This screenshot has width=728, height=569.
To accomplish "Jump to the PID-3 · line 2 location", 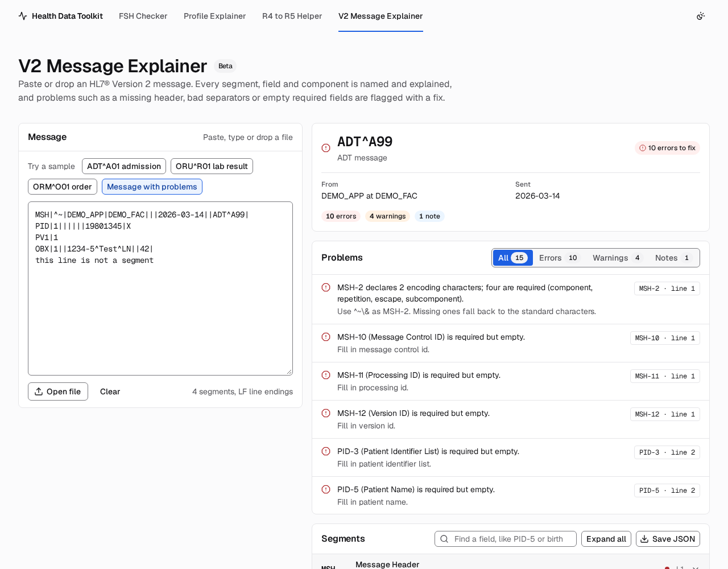I will [x=667, y=452].
